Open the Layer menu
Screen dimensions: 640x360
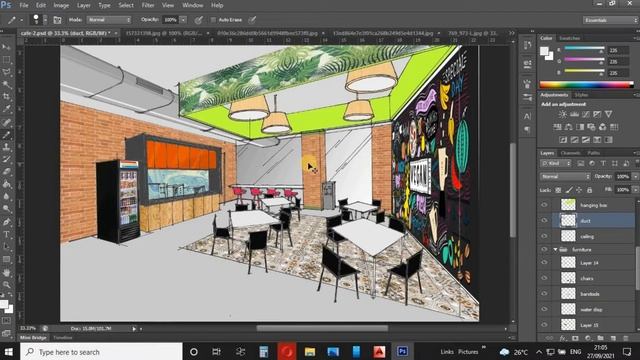[x=84, y=5]
